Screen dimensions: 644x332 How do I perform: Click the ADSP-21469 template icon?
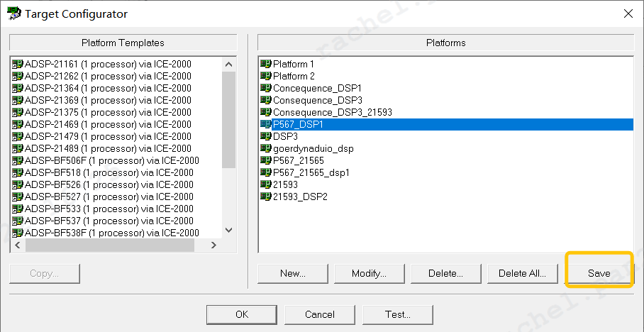click(18, 124)
